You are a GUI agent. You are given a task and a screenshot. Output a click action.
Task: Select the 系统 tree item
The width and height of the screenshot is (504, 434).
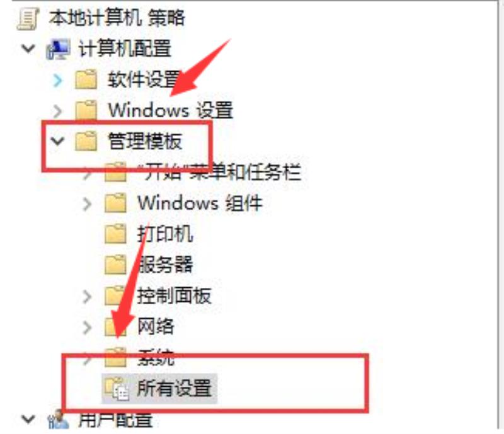pyautogui.click(x=156, y=358)
